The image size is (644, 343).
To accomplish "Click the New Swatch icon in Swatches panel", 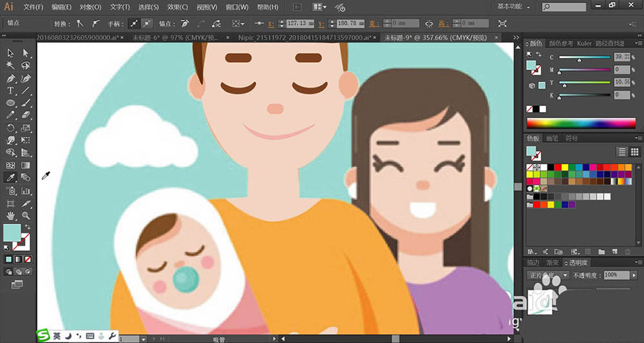I will [x=615, y=251].
